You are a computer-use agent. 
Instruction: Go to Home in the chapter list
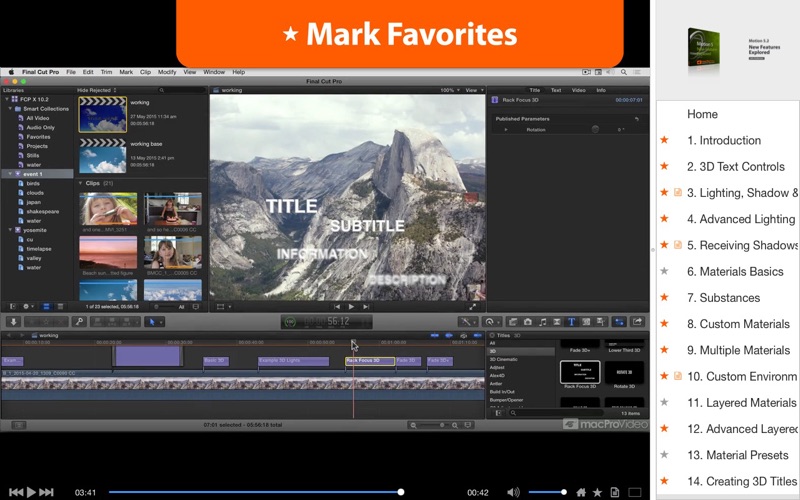[x=702, y=114]
